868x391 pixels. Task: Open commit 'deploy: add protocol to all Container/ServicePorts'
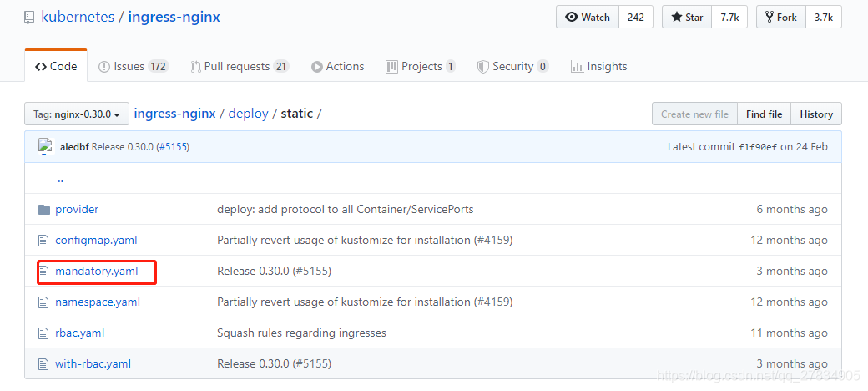pos(345,210)
